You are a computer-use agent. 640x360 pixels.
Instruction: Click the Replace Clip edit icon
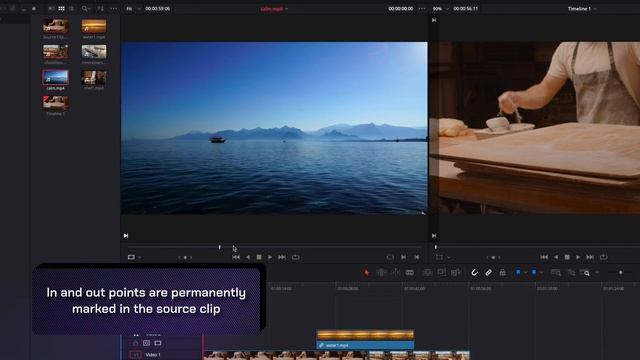[x=456, y=272]
